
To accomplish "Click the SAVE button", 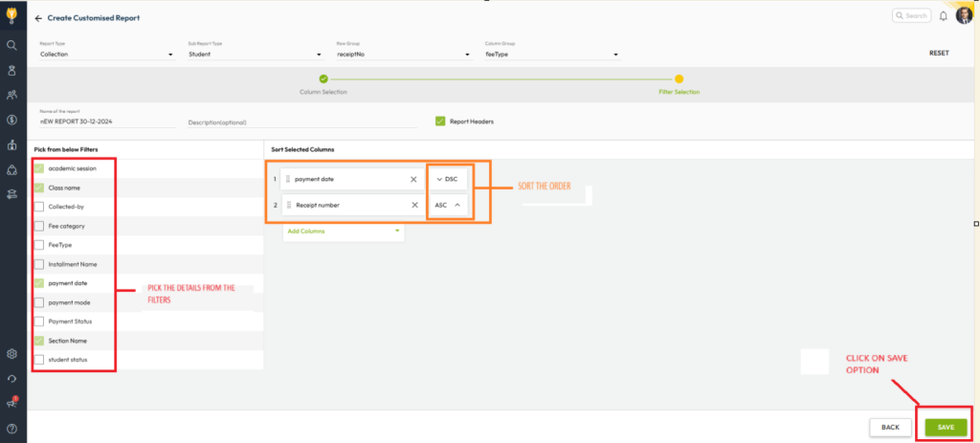I will 945,427.
